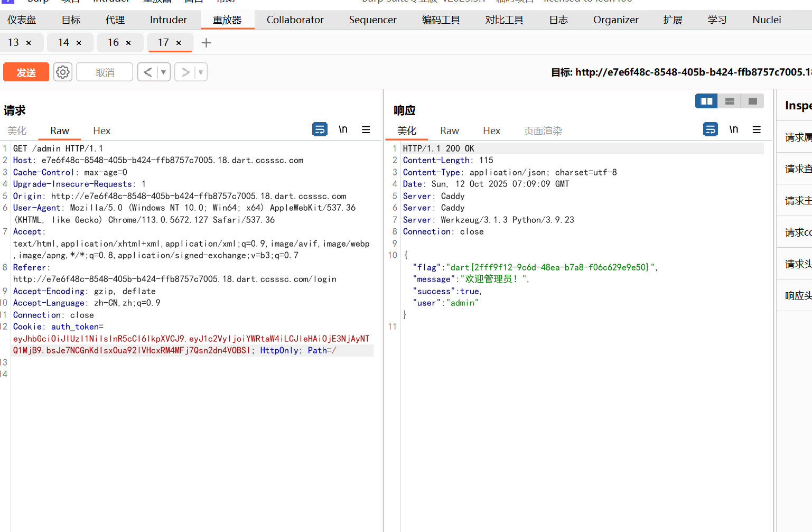Toggle word wrap in the response panel
Image resolution: width=812 pixels, height=532 pixels.
(x=710, y=129)
